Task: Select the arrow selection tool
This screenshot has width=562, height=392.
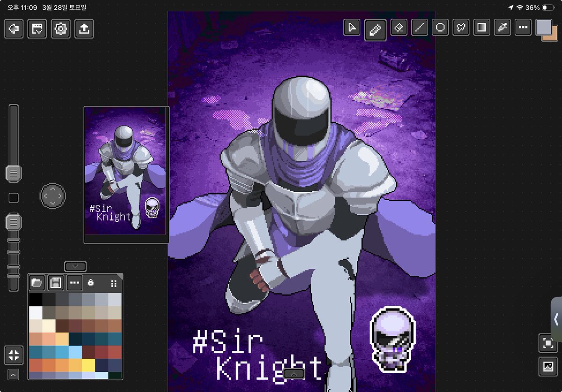Action: tap(352, 28)
